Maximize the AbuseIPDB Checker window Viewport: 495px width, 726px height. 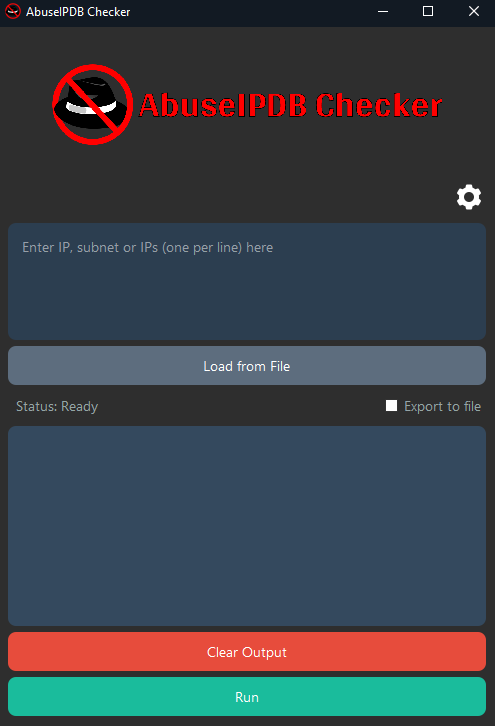pyautogui.click(x=428, y=11)
